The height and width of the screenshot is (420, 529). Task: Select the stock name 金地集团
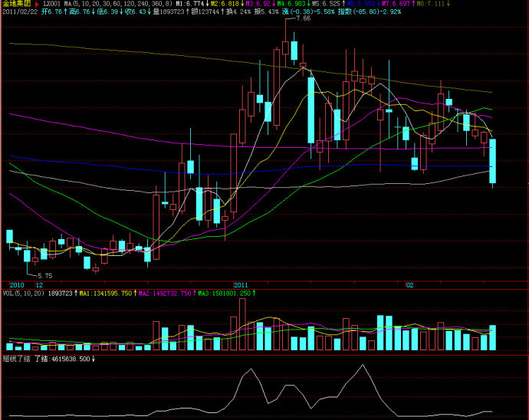coord(17,4)
